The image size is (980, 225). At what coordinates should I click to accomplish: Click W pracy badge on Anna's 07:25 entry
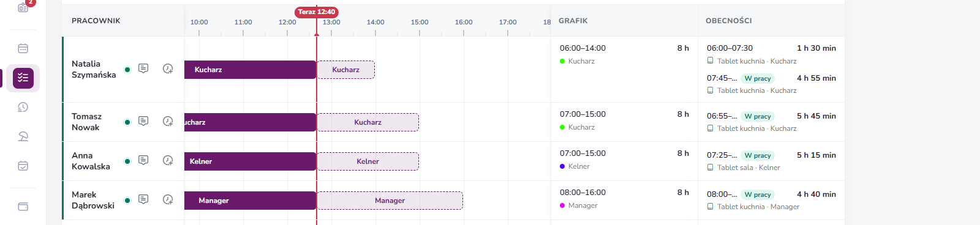(x=758, y=155)
